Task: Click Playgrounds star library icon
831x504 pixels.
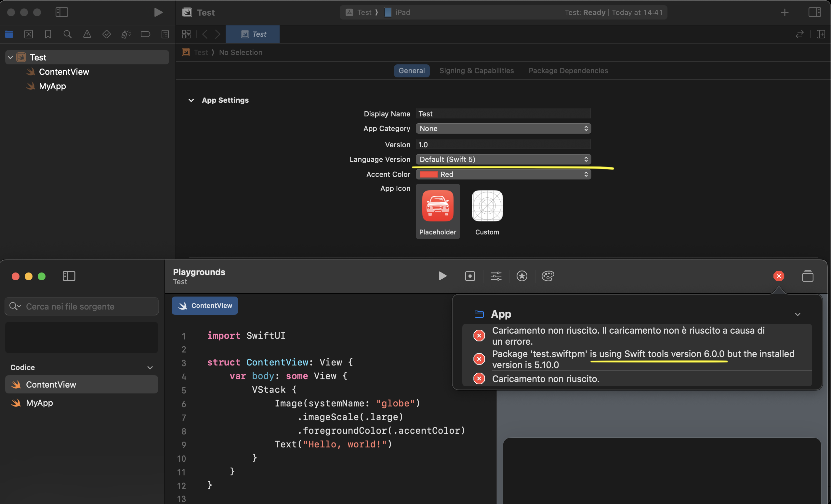Action: coord(522,276)
